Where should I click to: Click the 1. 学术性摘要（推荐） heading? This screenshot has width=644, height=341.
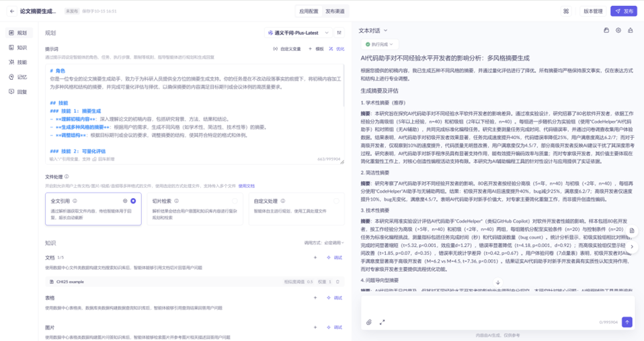(x=383, y=103)
